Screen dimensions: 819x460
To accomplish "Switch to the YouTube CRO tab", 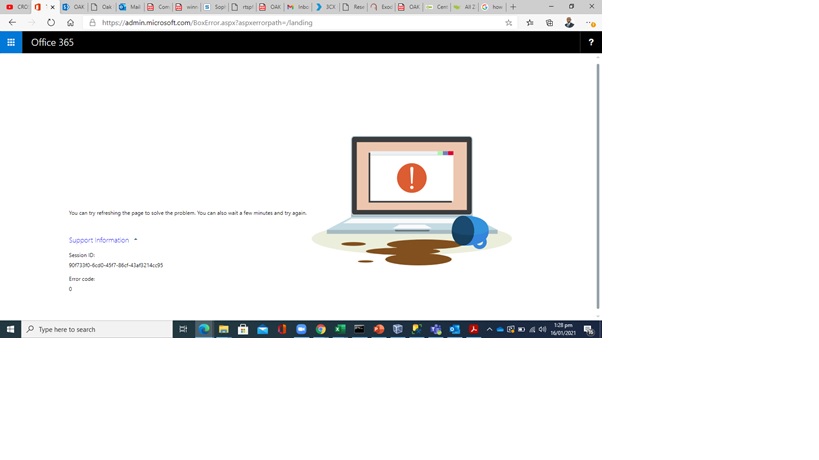I will 17,7.
